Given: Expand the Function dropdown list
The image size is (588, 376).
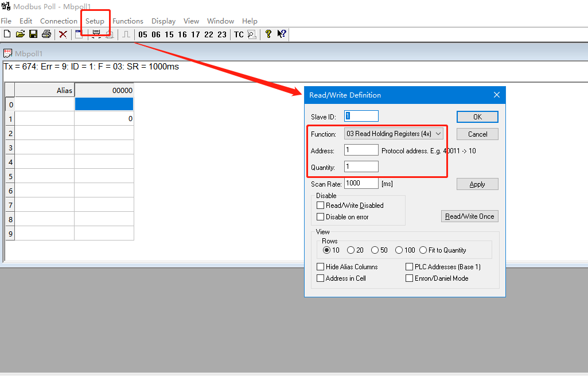Looking at the screenshot, I should pyautogui.click(x=439, y=134).
